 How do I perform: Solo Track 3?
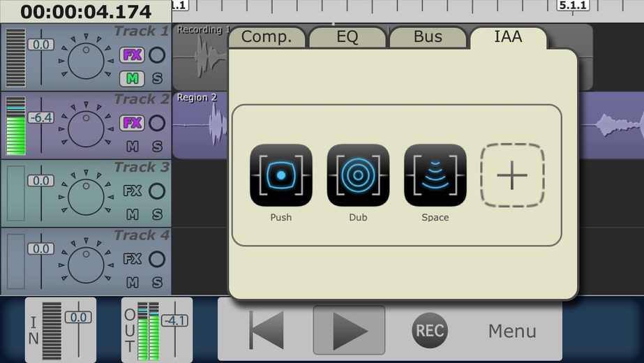click(x=157, y=214)
